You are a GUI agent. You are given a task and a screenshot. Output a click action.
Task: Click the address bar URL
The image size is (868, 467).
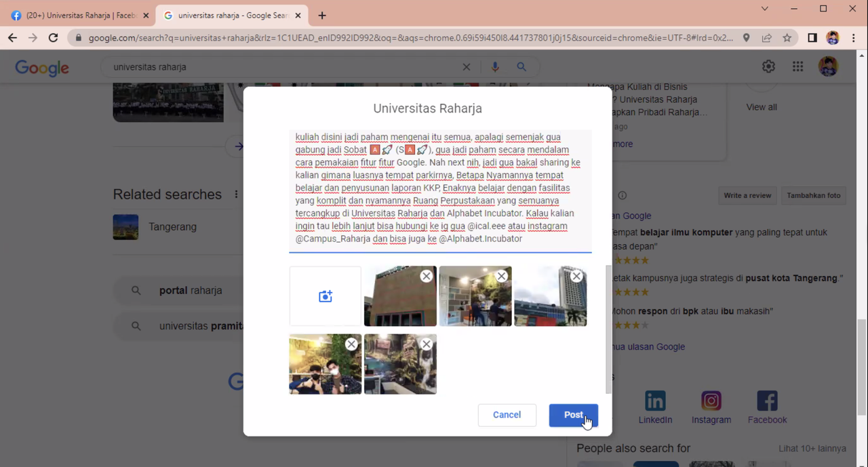[x=410, y=38]
